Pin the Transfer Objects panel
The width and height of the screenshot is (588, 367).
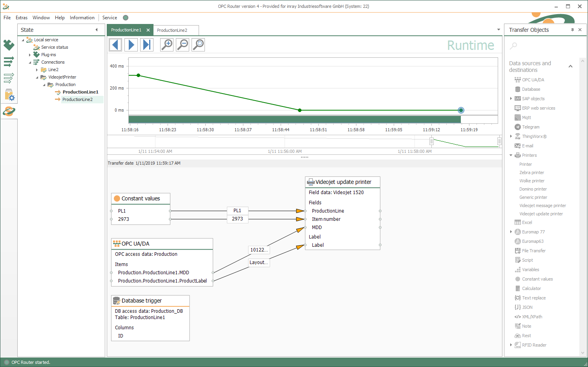pos(572,30)
